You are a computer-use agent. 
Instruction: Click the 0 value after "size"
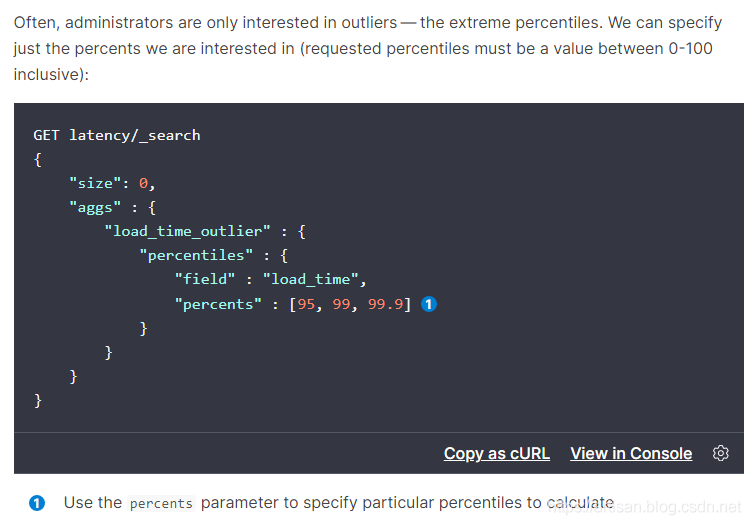143,183
